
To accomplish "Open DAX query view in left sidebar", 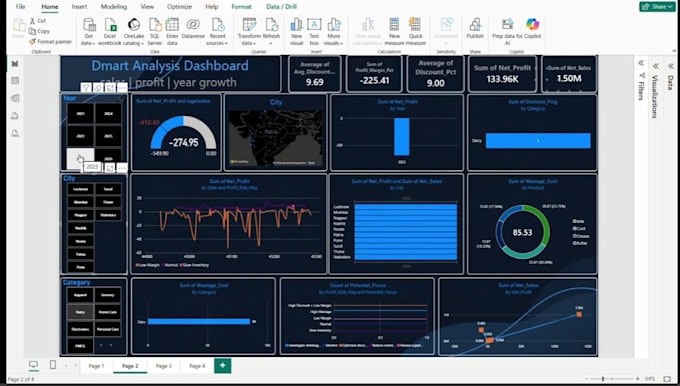I will click(x=15, y=116).
